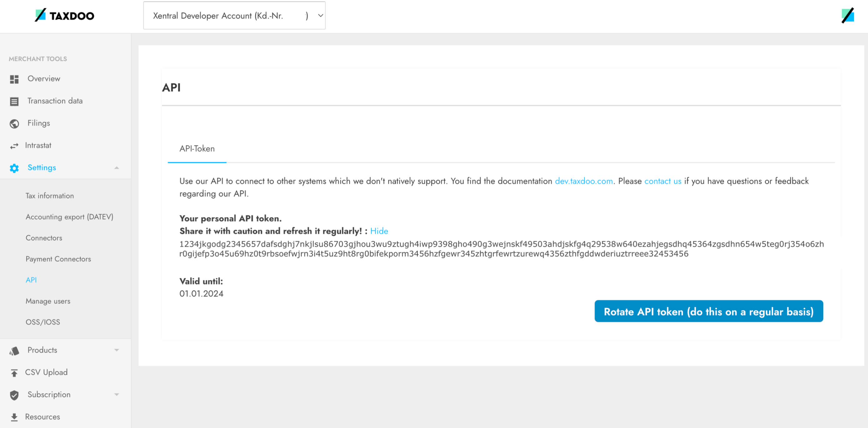This screenshot has height=428, width=868.
Task: Expand the Products menu section
Action: point(117,350)
